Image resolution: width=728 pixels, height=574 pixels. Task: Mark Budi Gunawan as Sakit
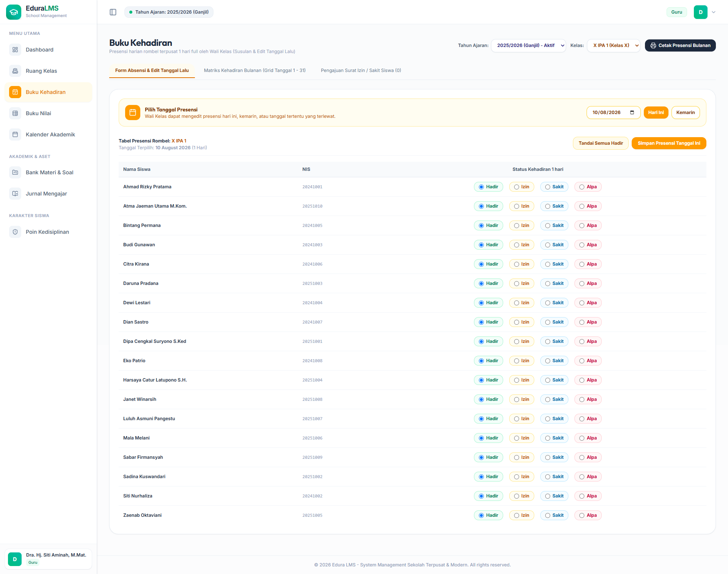pos(554,245)
